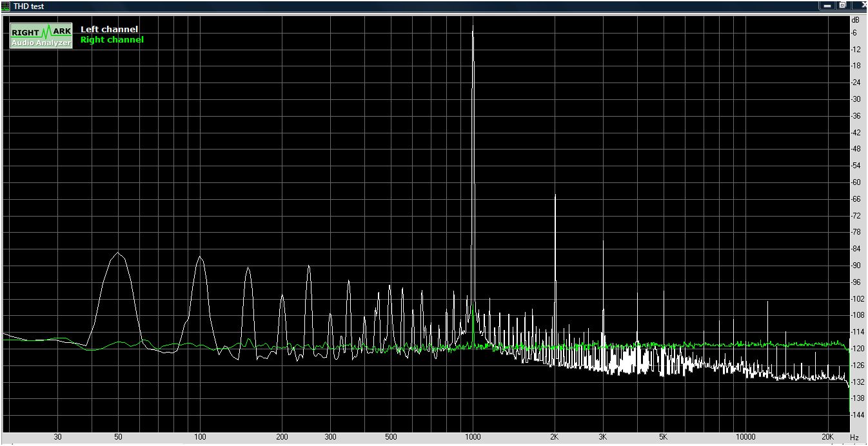868x446 pixels.
Task: Click the '300' frequency axis label
Action: click(x=330, y=437)
